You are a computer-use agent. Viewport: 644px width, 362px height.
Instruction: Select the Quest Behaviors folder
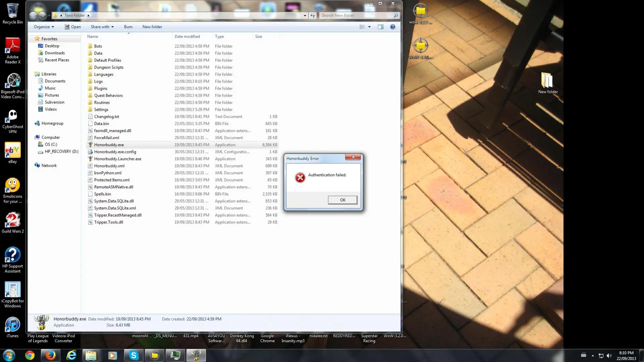tap(108, 96)
